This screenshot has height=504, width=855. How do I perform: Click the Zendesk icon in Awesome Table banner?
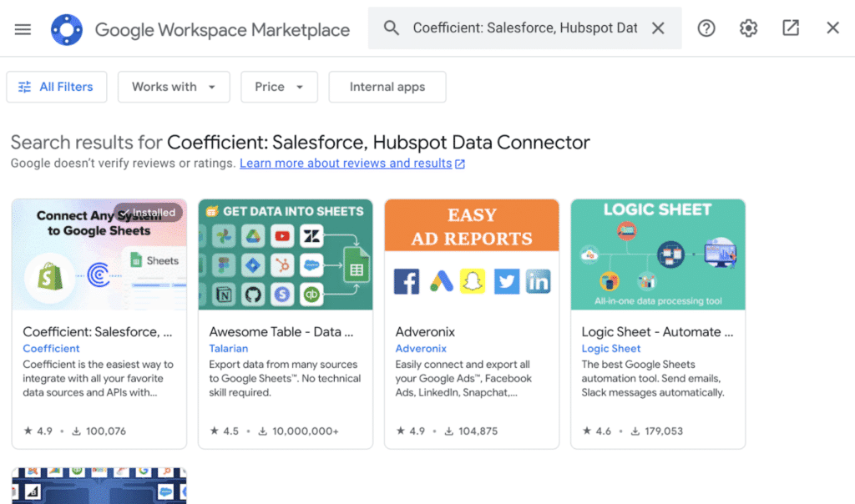coord(311,236)
